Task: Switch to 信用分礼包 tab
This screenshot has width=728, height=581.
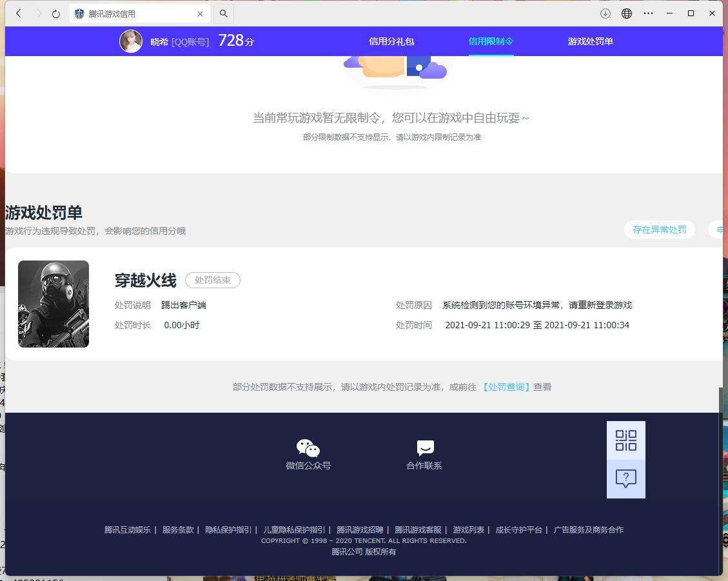Action: 391,41
